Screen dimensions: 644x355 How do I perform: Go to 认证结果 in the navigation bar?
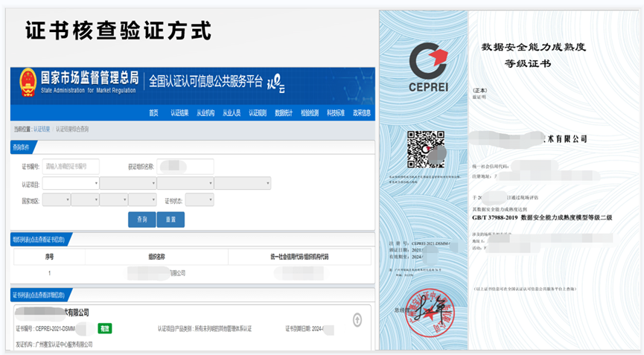tap(179, 113)
